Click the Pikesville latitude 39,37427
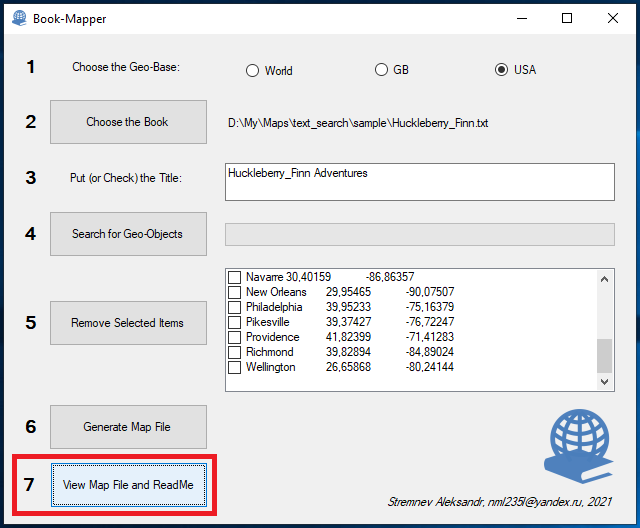Screen dimensions: 640x528 pos(348,322)
